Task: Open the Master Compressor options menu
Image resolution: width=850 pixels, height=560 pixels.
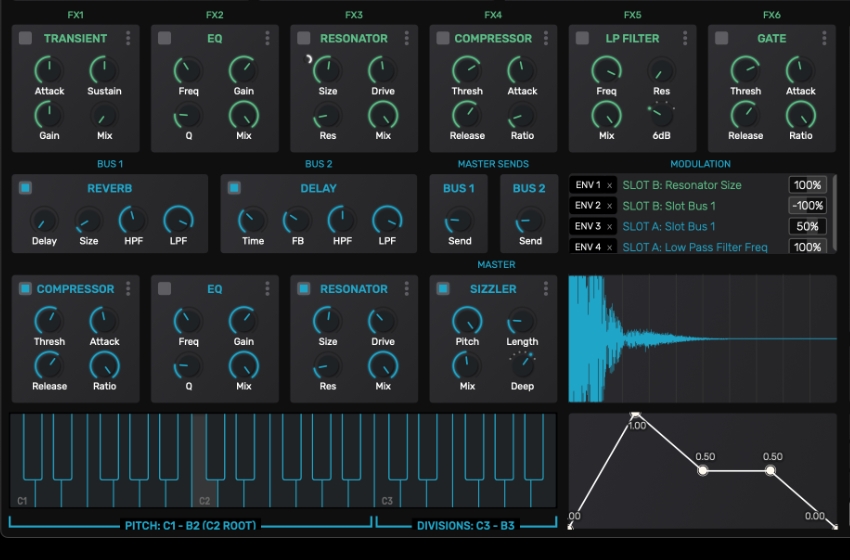Action: pos(128,288)
